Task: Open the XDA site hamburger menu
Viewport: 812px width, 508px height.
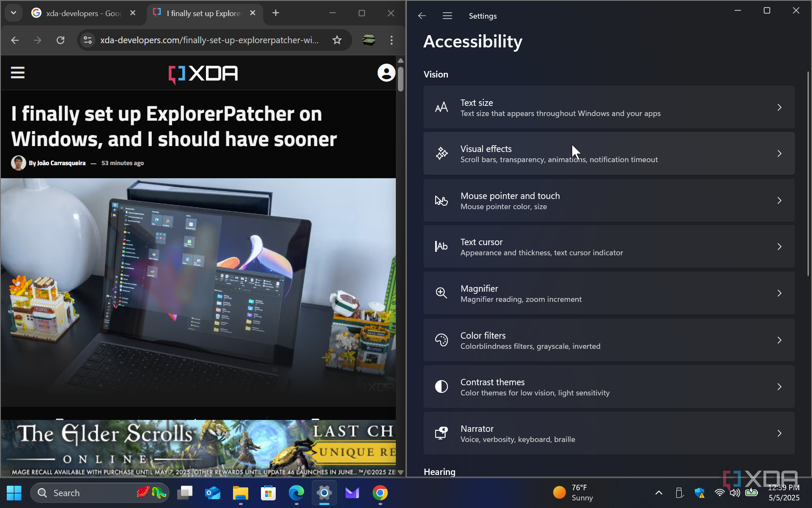Action: click(x=18, y=73)
